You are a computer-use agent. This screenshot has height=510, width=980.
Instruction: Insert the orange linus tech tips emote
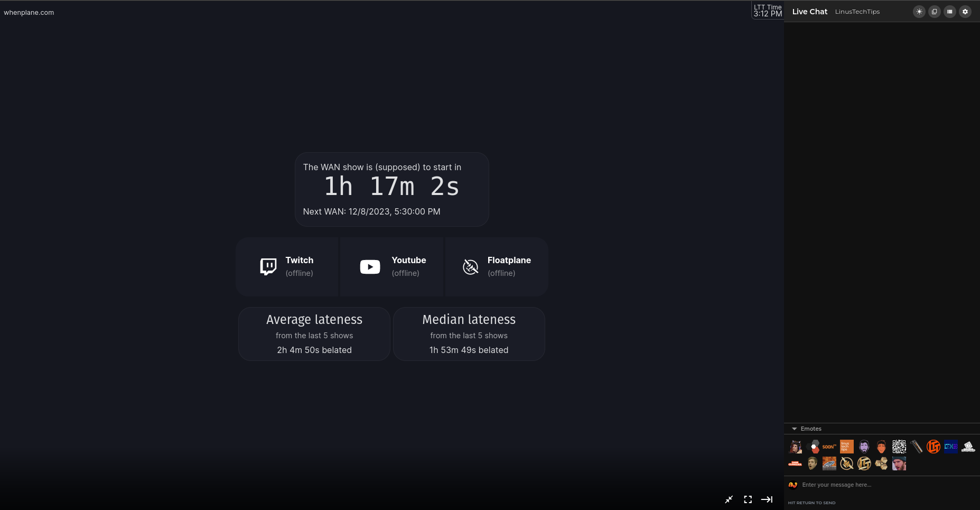(x=847, y=447)
